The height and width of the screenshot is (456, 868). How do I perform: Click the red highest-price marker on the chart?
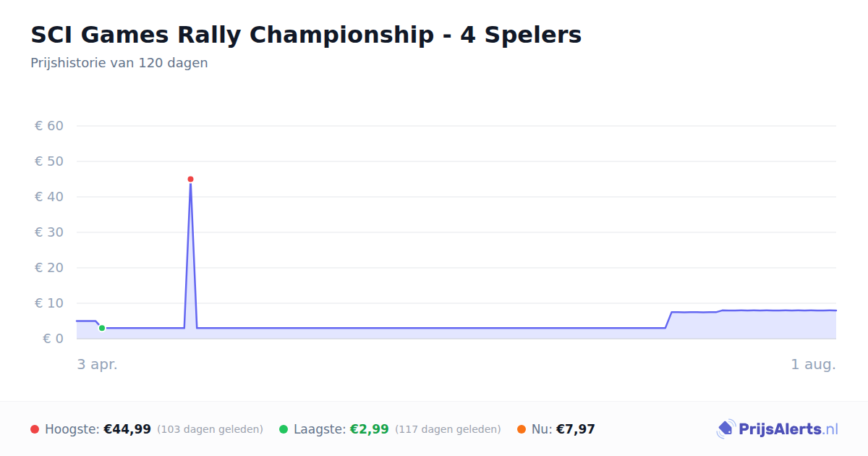pos(190,179)
